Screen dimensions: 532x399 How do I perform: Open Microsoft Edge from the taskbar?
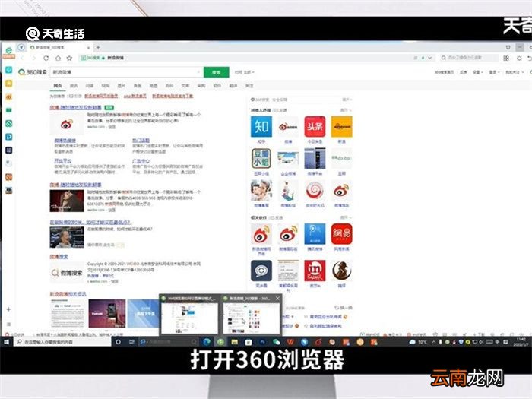point(207,342)
